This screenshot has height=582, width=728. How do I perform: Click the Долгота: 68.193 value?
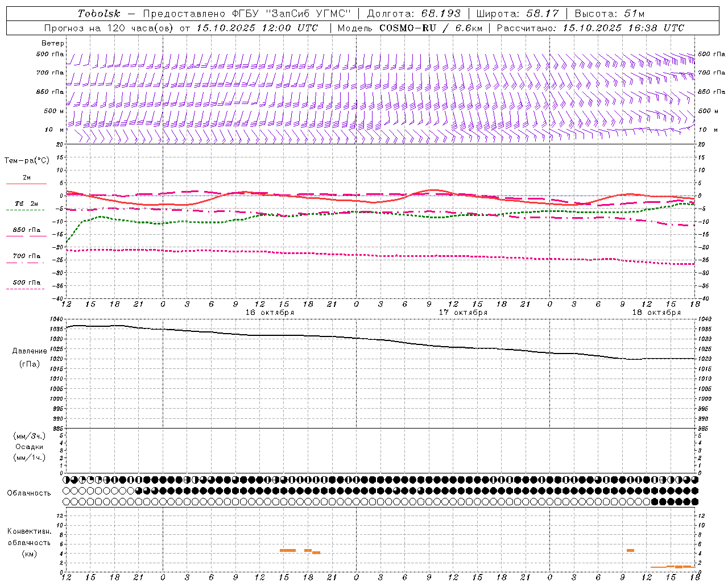[413, 14]
